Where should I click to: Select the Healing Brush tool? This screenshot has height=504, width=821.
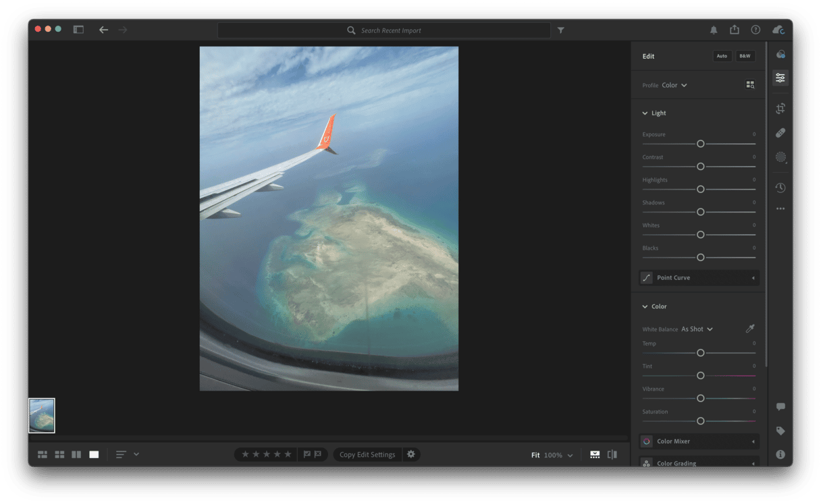[x=780, y=133]
